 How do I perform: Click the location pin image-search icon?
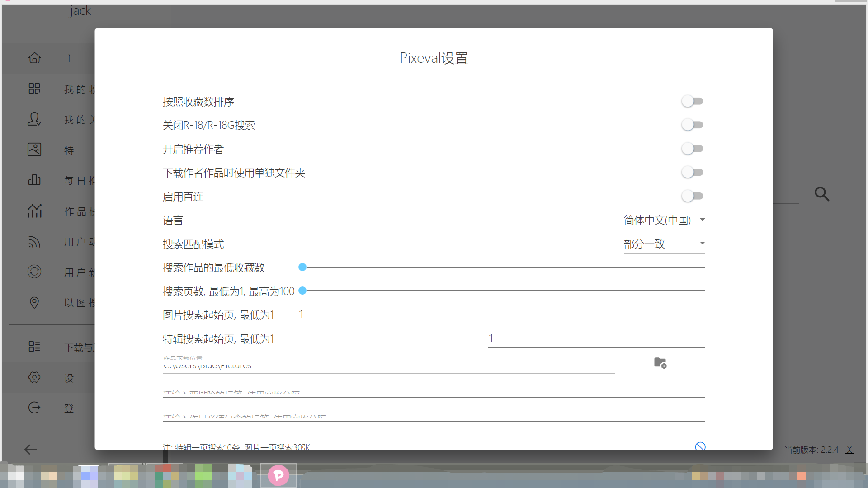34,302
